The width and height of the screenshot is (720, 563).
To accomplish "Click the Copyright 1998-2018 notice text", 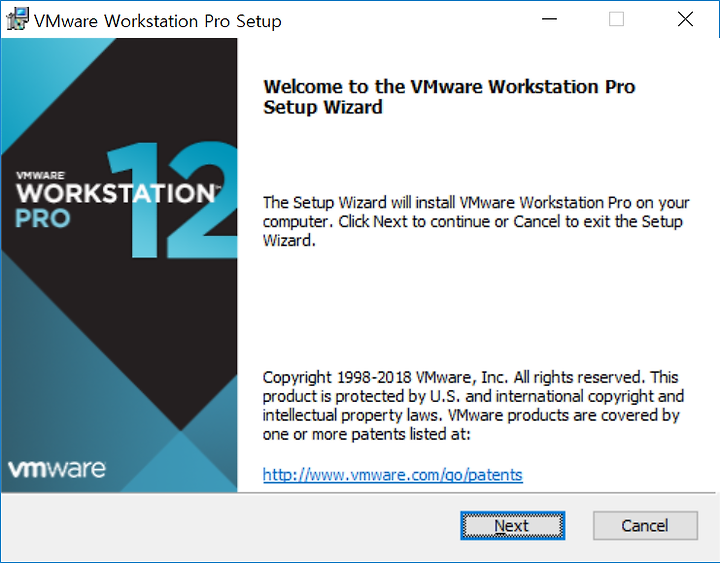I will (x=473, y=405).
